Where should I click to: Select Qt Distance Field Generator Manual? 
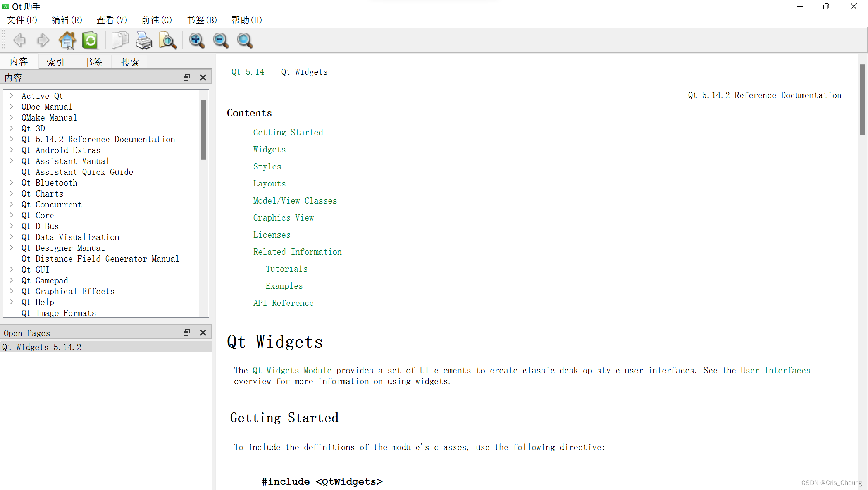point(100,259)
